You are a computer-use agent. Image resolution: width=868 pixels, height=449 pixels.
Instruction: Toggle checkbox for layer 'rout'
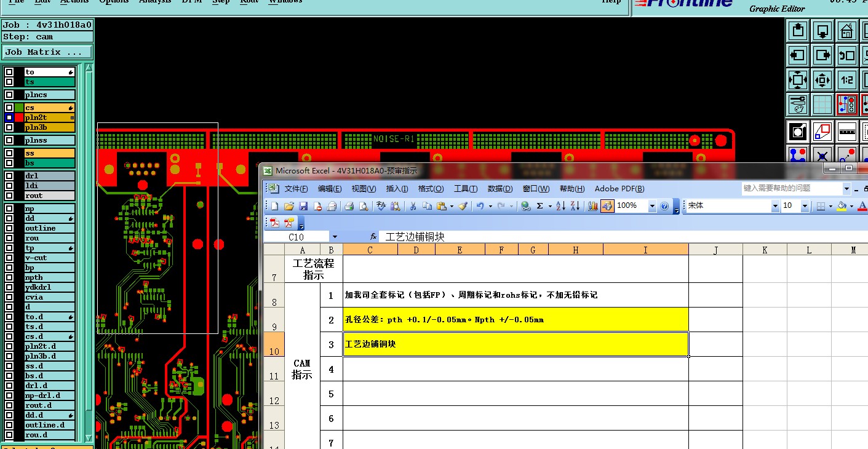pyautogui.click(x=9, y=196)
